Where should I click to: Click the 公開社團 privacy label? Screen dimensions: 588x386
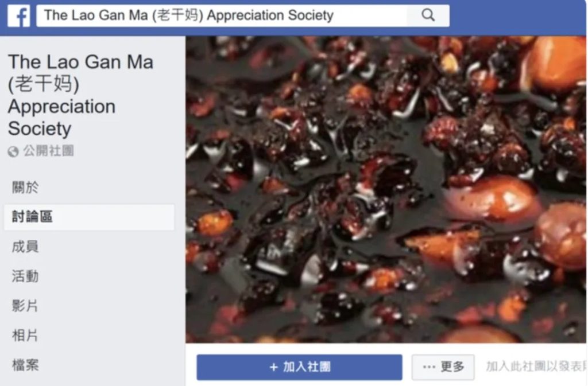pyautogui.click(x=48, y=151)
